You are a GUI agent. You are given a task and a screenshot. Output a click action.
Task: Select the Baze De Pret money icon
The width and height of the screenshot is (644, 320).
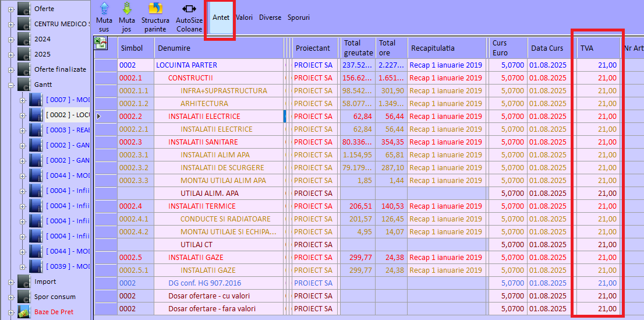[24, 312]
